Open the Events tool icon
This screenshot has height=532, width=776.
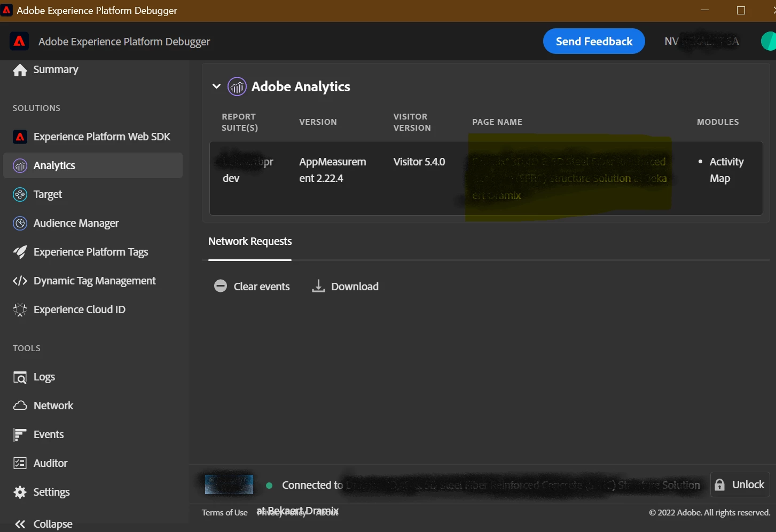(20, 435)
